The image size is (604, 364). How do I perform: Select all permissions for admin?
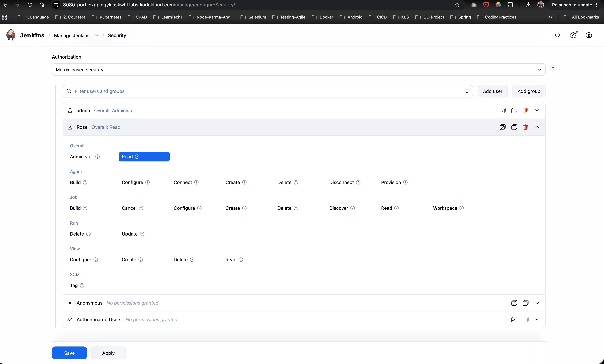coord(502,110)
